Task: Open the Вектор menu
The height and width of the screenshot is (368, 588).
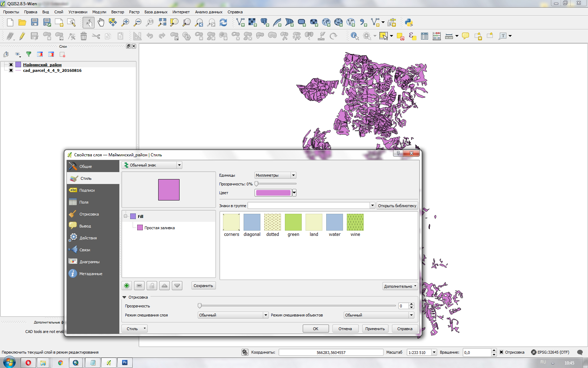Action: [x=118, y=12]
